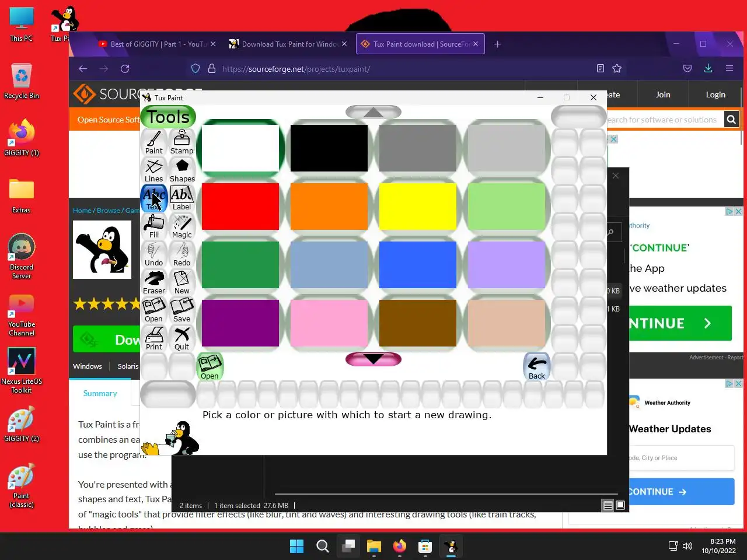
Task: Click the Browse breadcrumb link
Action: 109,211
